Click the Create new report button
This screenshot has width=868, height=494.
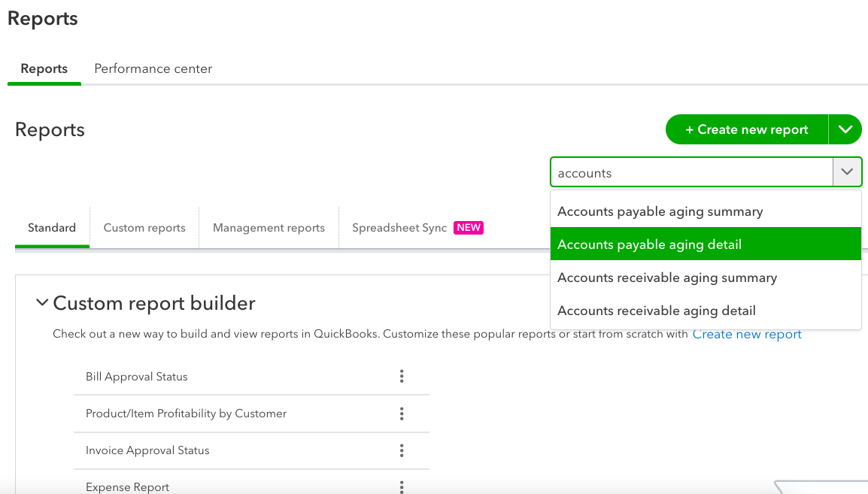(x=746, y=129)
